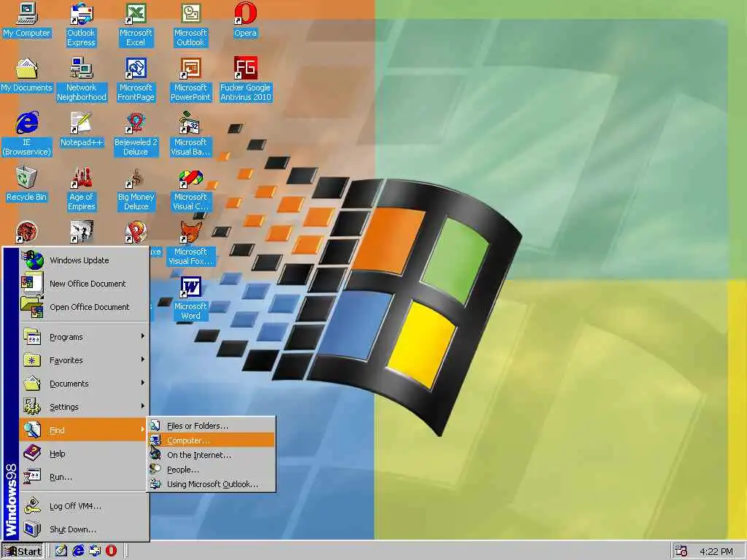This screenshot has height=560, width=747.
Task: Choose Windows Update in Start menu
Action: tap(85, 260)
